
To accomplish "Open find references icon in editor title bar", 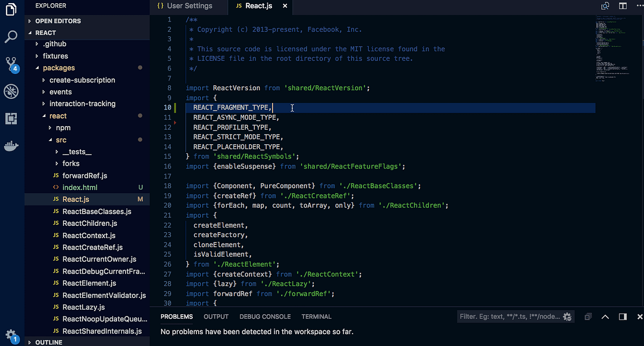I will pos(605,5).
